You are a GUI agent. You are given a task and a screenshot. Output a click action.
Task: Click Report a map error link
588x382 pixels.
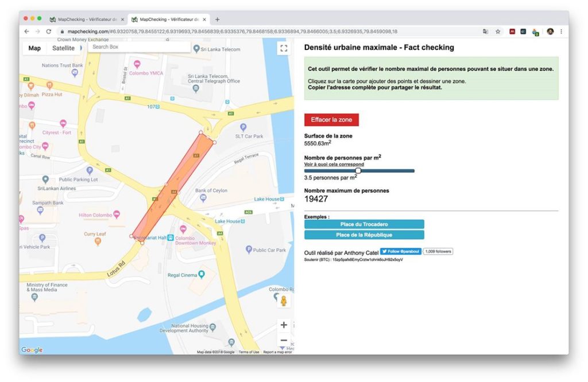coord(277,352)
